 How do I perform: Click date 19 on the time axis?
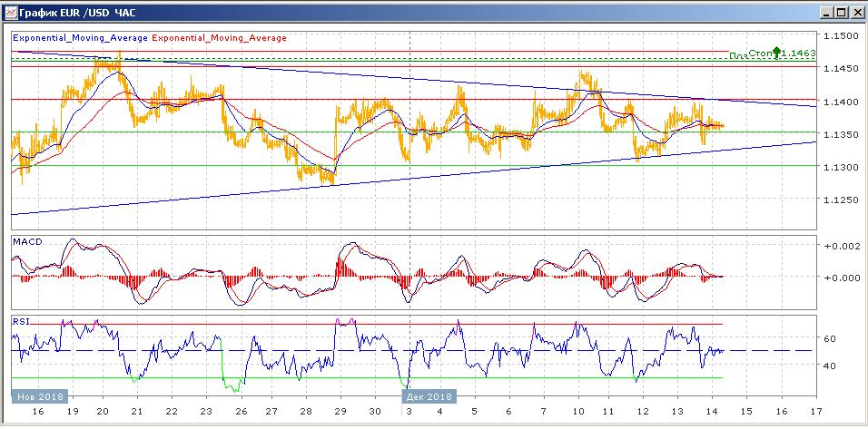point(72,412)
